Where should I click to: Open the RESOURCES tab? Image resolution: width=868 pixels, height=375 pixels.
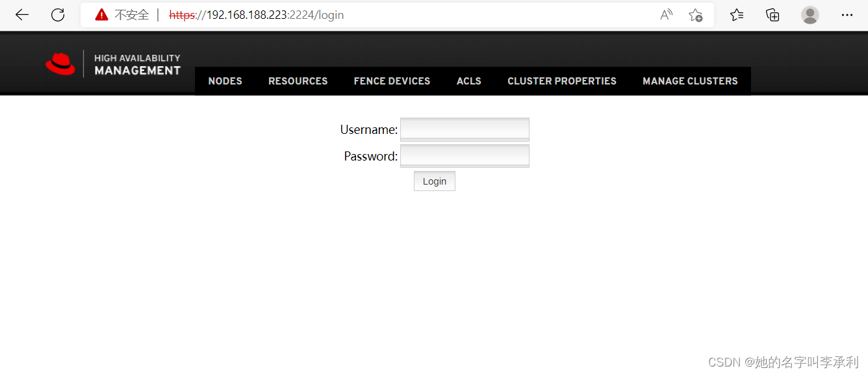pyautogui.click(x=298, y=81)
